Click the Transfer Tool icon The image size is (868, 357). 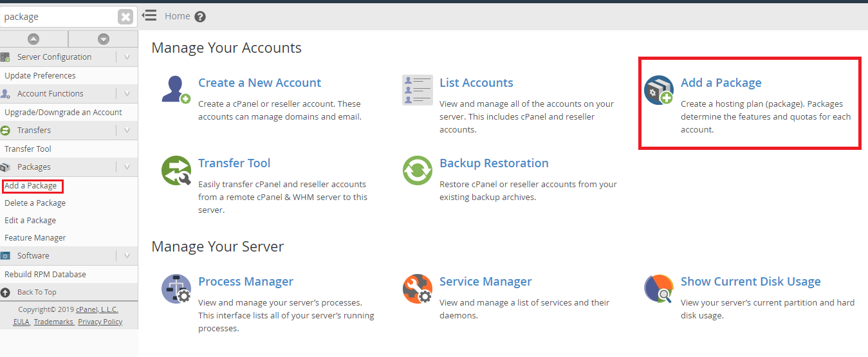click(x=176, y=170)
